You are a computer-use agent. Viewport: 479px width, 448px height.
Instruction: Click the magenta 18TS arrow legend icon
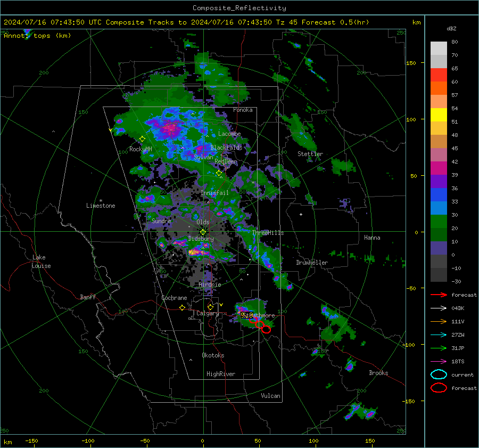[x=439, y=362]
